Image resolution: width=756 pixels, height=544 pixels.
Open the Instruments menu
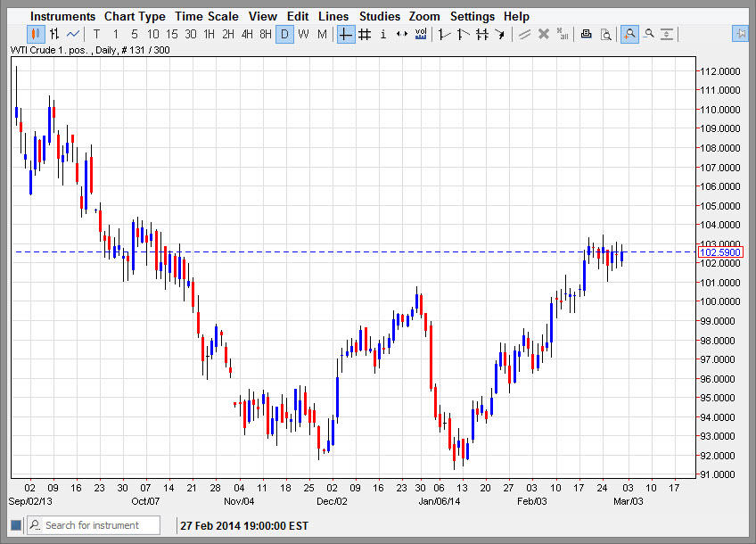tap(62, 16)
